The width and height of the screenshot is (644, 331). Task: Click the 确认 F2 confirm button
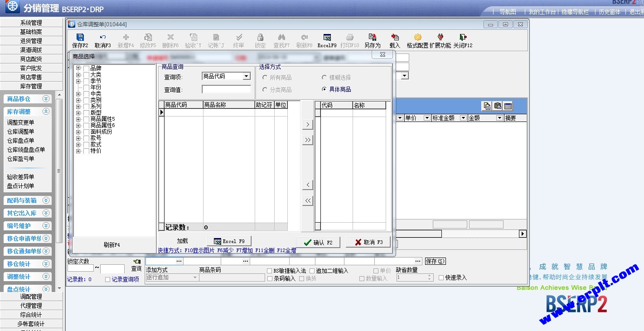[318, 242]
